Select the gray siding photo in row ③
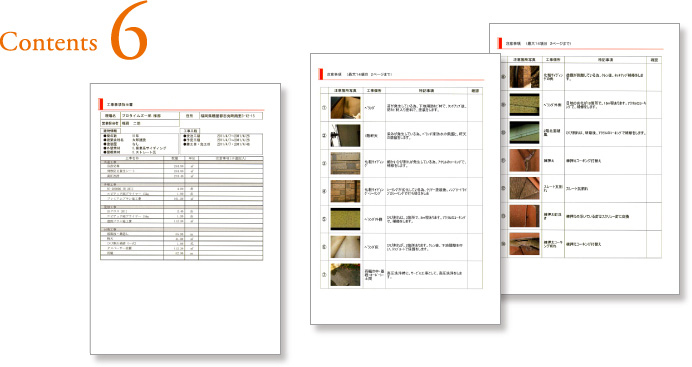 pos(345,163)
